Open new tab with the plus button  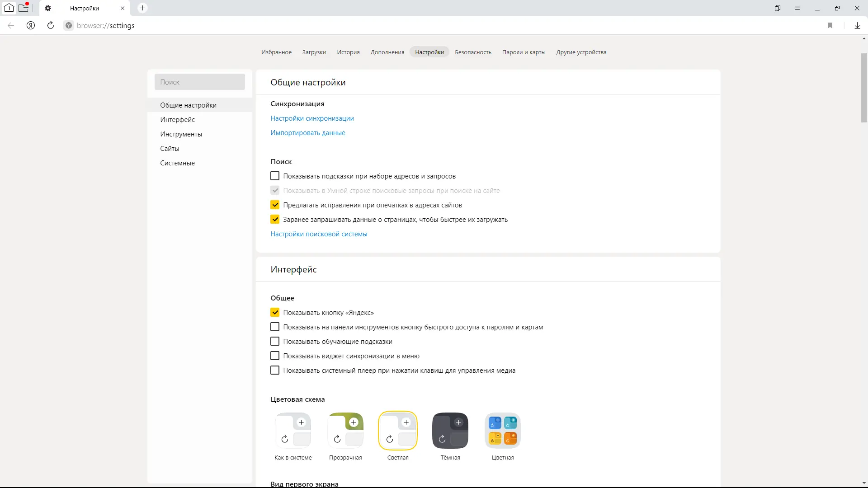click(142, 8)
